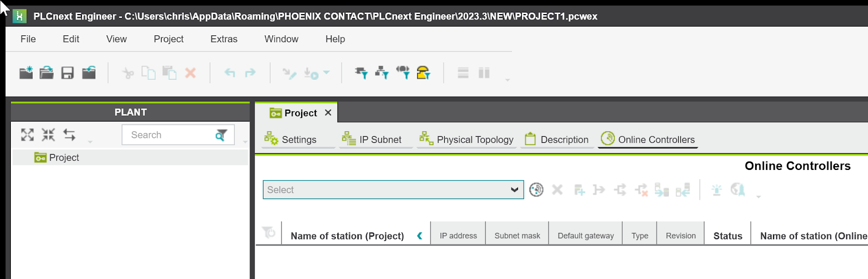Image resolution: width=868 pixels, height=279 pixels.
Task: Open the Project menu
Action: (x=169, y=39)
